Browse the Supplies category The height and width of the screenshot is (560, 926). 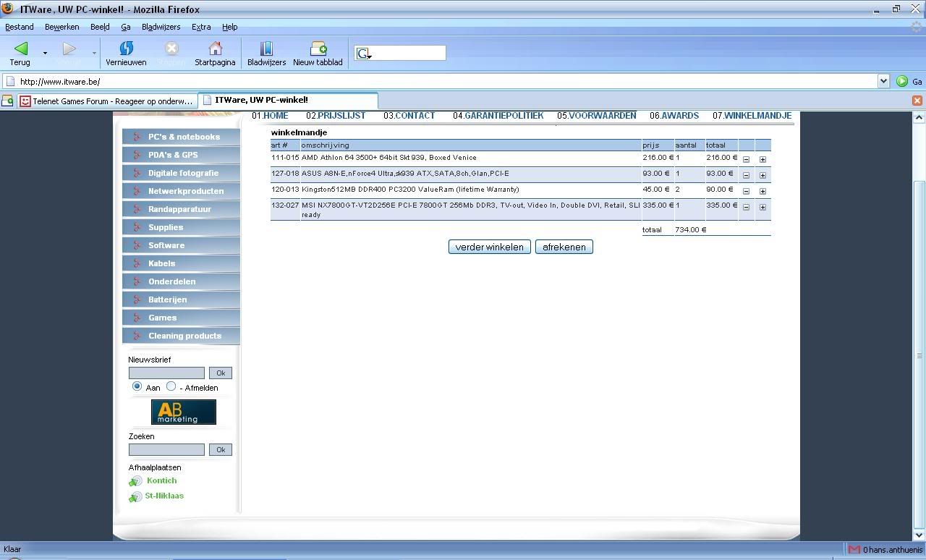coord(181,227)
